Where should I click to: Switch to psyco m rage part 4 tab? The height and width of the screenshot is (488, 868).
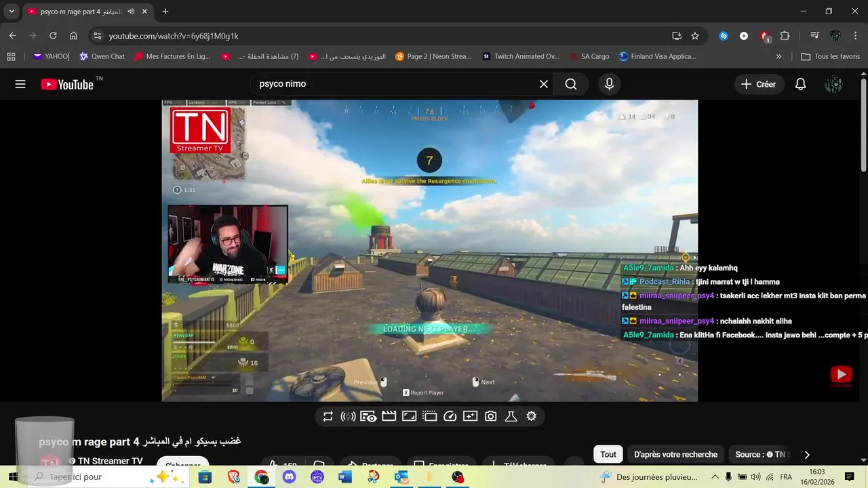81,12
